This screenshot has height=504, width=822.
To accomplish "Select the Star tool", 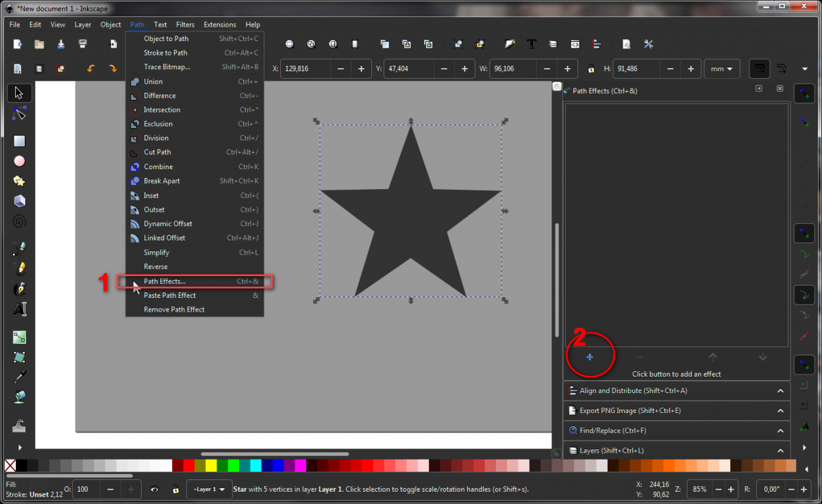I will (x=18, y=181).
